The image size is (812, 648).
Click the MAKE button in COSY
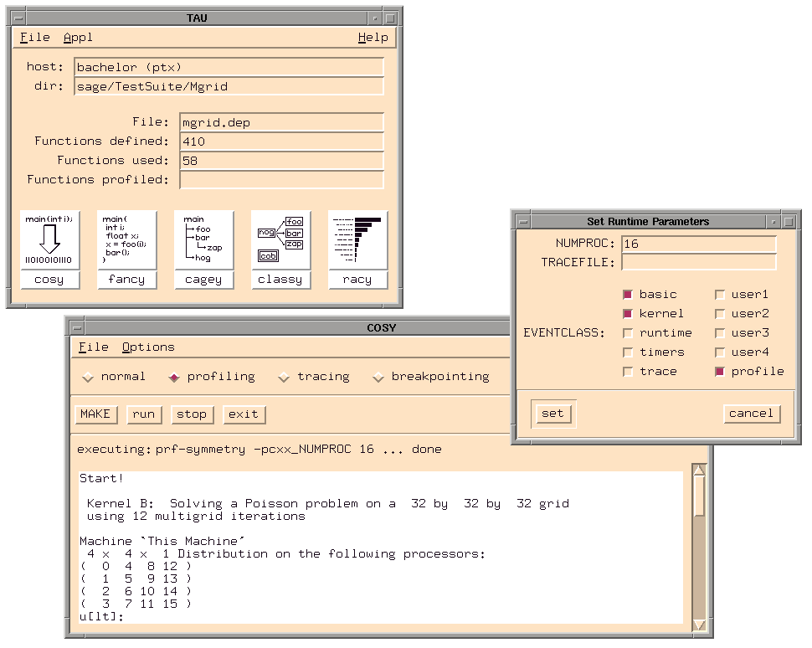pyautogui.click(x=96, y=414)
